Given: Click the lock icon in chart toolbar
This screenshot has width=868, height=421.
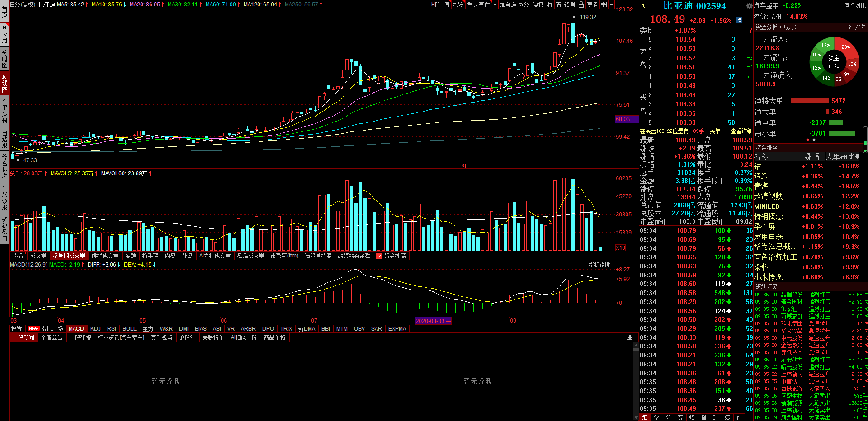Looking at the screenshot, I should pyautogui.click(x=581, y=5).
